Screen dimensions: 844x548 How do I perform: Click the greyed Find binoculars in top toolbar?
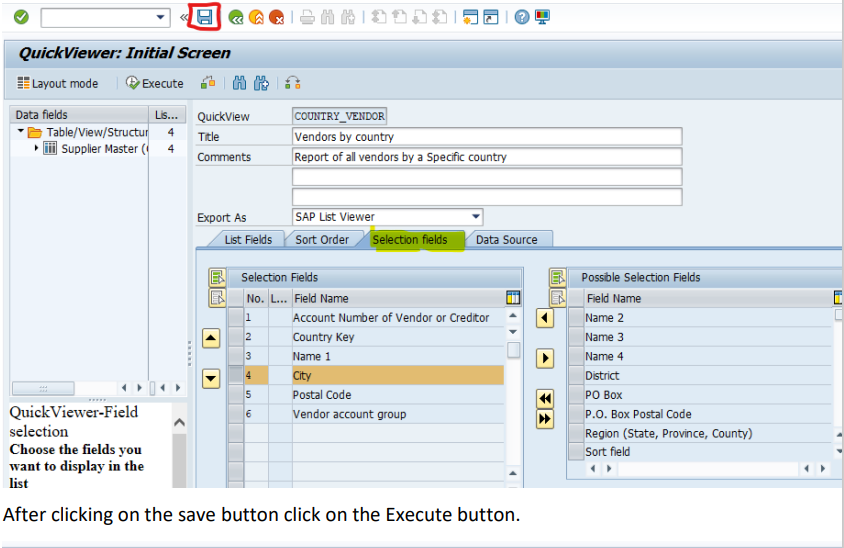point(327,18)
